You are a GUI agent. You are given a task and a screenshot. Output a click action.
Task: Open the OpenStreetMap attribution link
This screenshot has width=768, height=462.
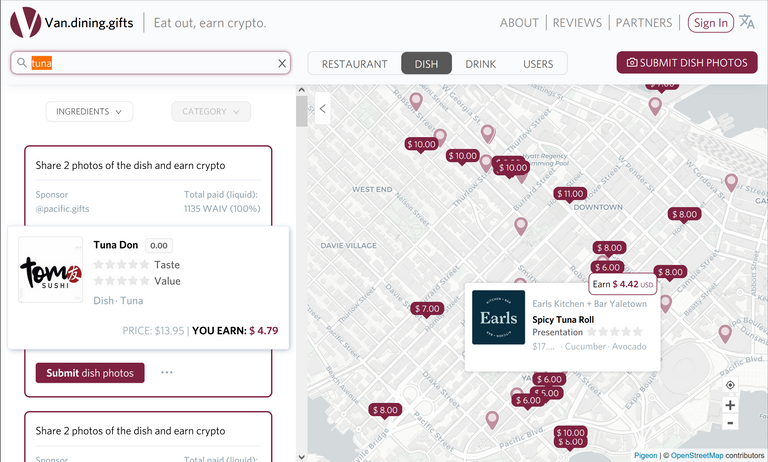[696, 455]
